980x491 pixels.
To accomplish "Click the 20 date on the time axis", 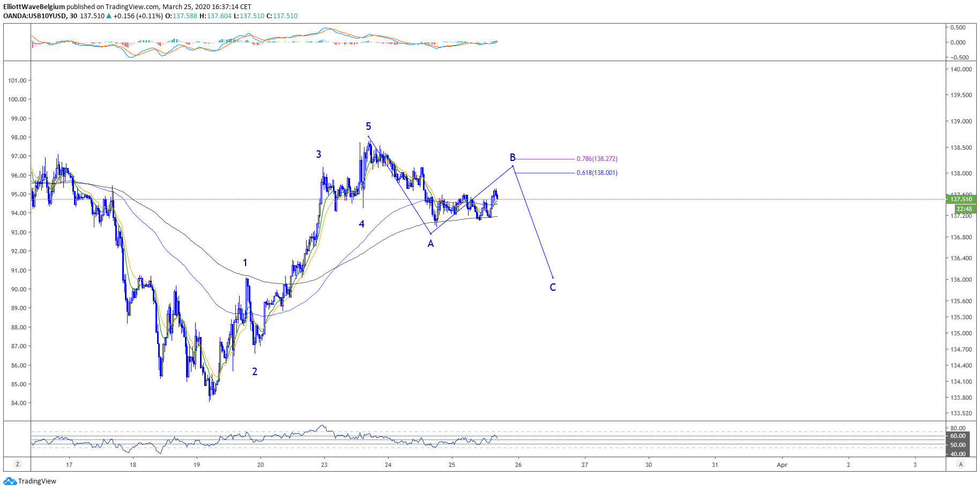I will (x=261, y=465).
